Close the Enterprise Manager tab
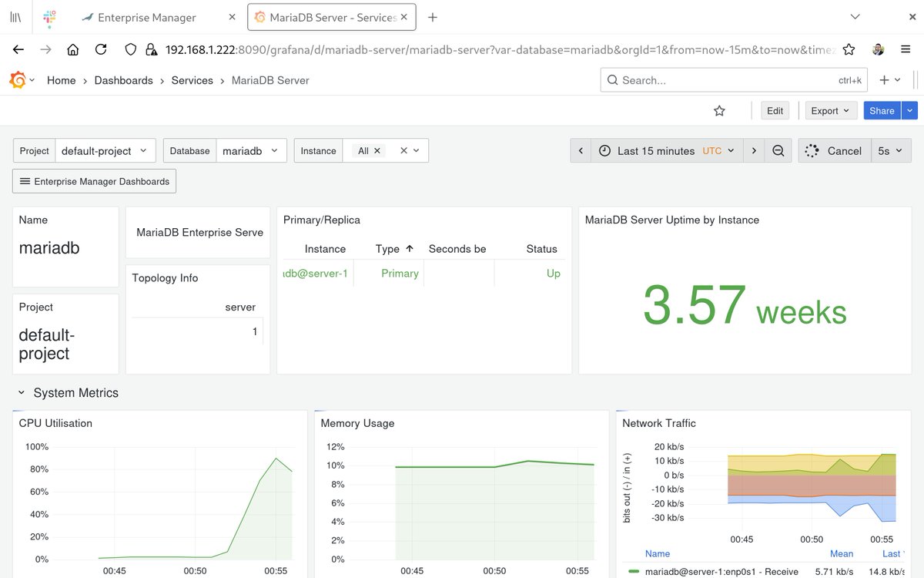This screenshot has width=924, height=578. pyautogui.click(x=232, y=17)
